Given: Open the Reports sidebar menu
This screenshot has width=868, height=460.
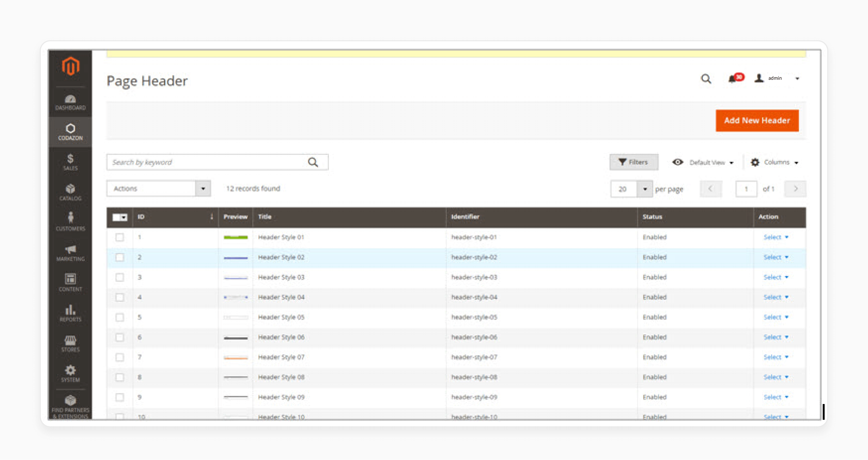Looking at the screenshot, I should pyautogui.click(x=70, y=313).
